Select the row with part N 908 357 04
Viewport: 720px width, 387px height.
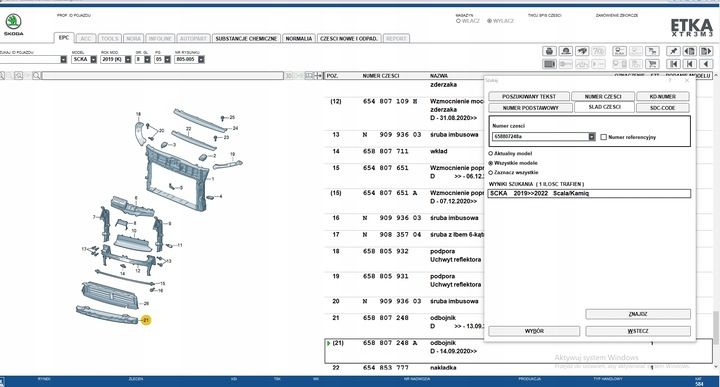click(x=404, y=235)
